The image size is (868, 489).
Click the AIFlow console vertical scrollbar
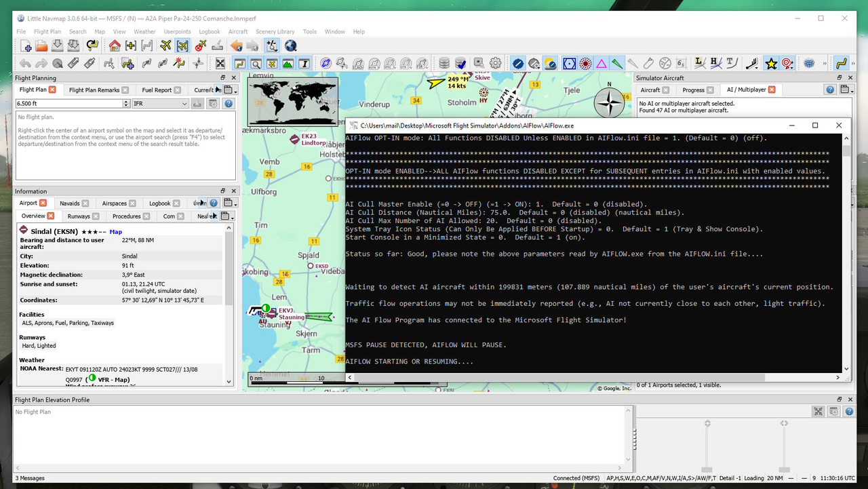(x=847, y=254)
